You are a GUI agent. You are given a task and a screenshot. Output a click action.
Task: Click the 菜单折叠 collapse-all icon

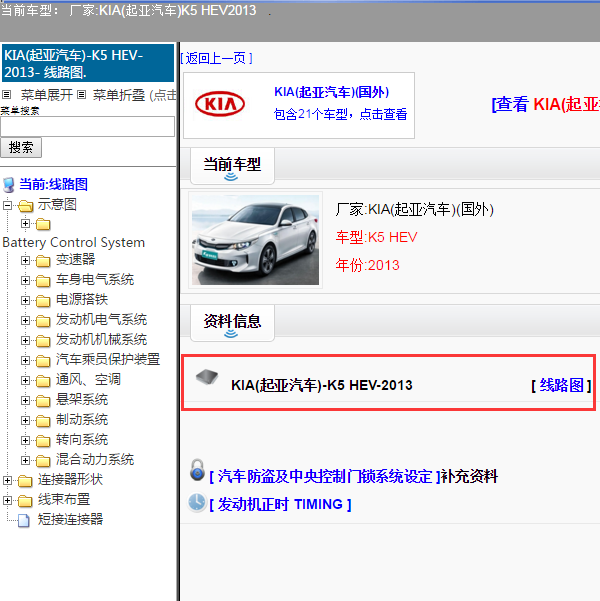point(81,94)
